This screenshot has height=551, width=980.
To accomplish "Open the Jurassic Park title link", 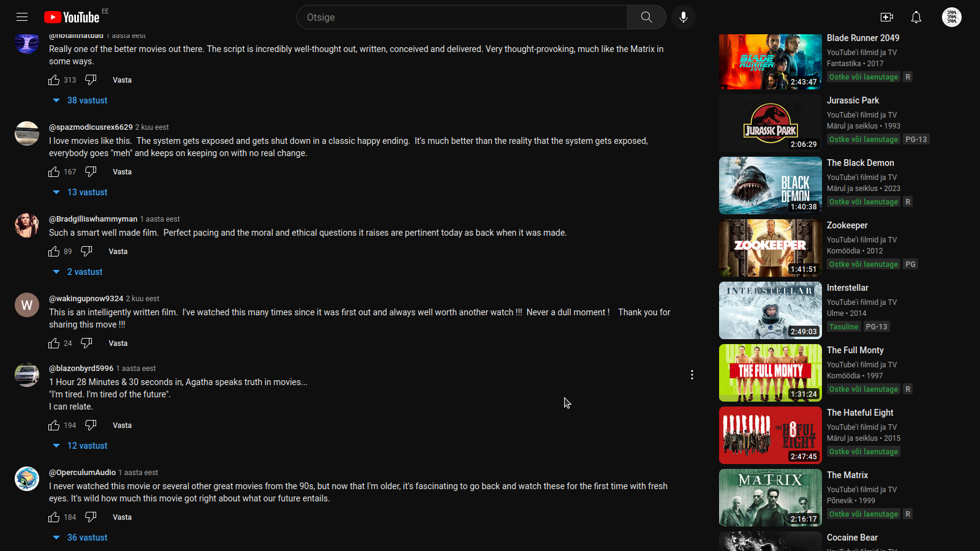I will coord(853,100).
